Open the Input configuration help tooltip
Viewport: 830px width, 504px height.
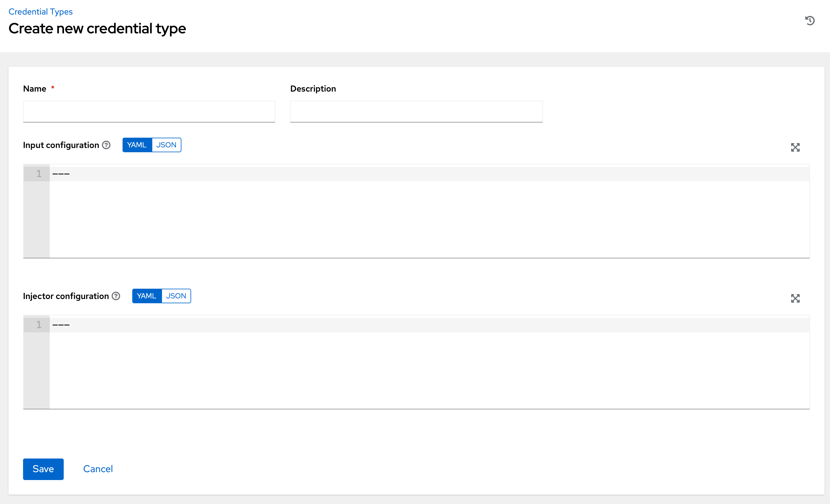[106, 145]
